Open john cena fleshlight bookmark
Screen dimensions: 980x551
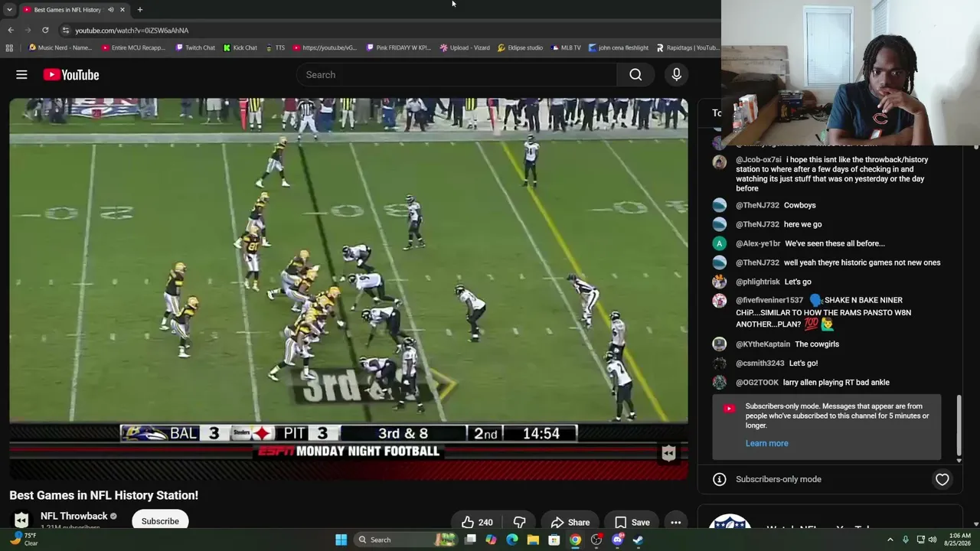(618, 47)
